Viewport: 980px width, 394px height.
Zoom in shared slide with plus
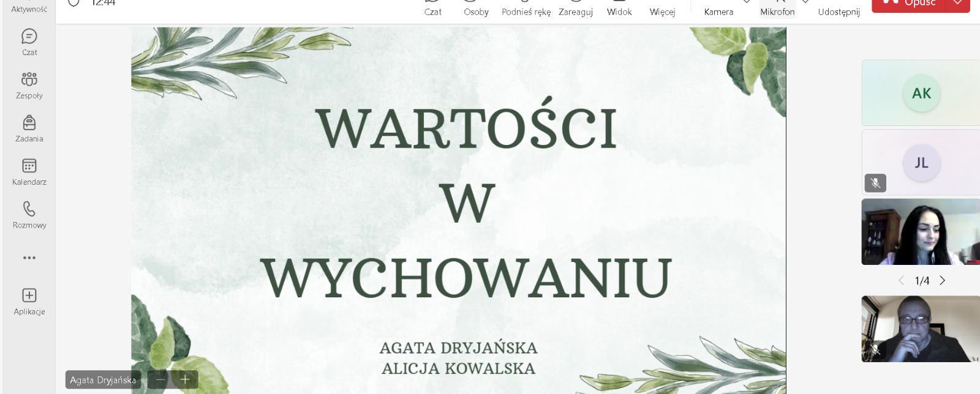pyautogui.click(x=185, y=379)
